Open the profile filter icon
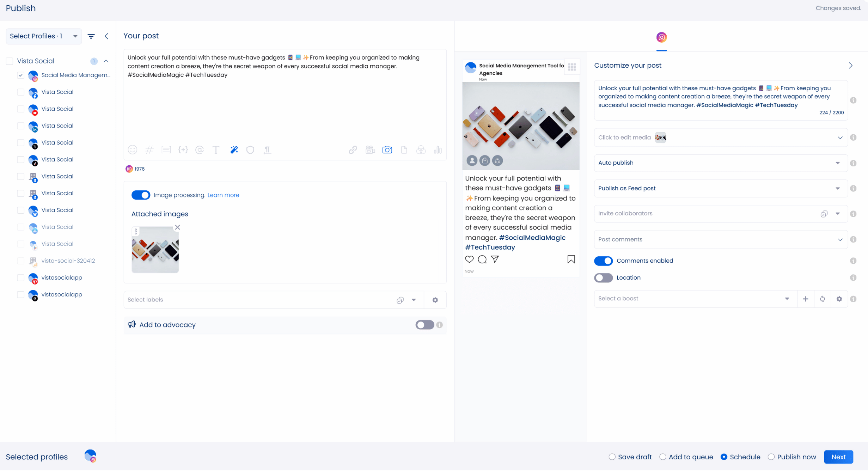The image size is (868, 471). click(91, 36)
